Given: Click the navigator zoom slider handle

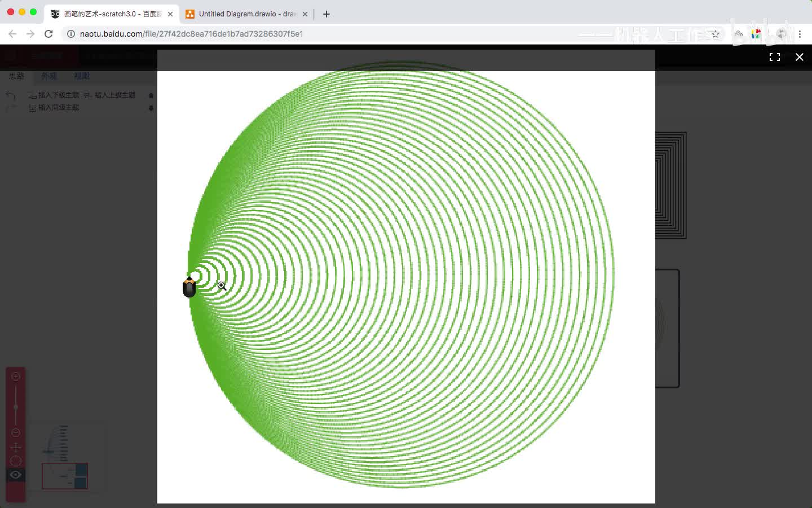Looking at the screenshot, I should point(16,407).
